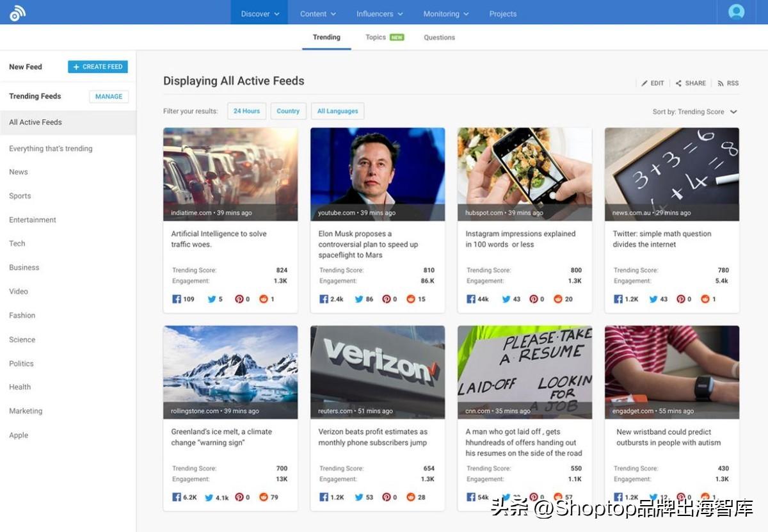Click Pinterest icon on Verizon card
The height and width of the screenshot is (532, 768).
[387, 497]
